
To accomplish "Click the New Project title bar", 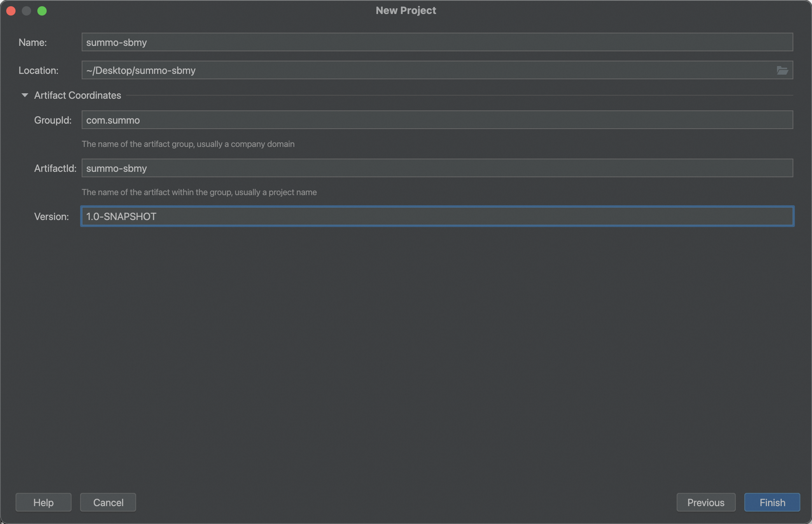I will point(406,10).
